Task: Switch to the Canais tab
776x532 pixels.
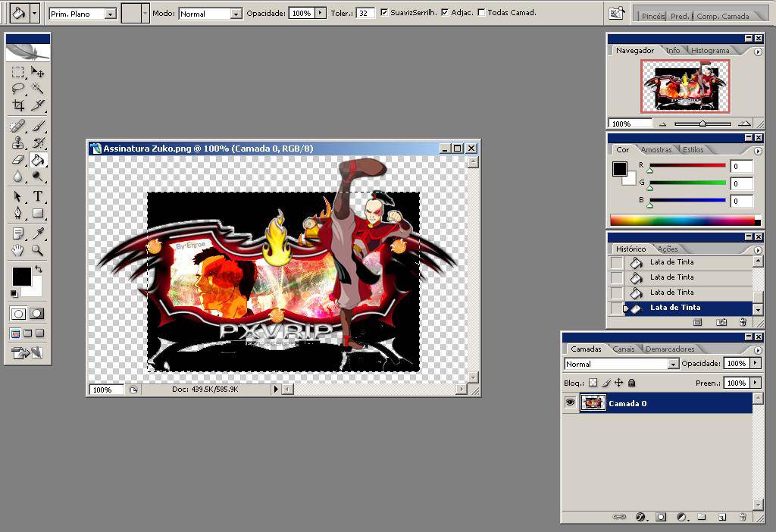Action: coord(624,349)
